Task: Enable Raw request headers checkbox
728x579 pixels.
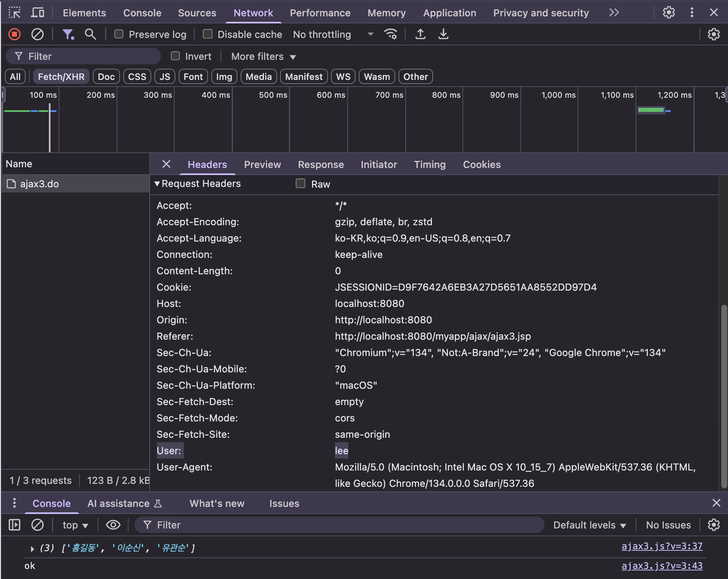Action: coord(300,184)
